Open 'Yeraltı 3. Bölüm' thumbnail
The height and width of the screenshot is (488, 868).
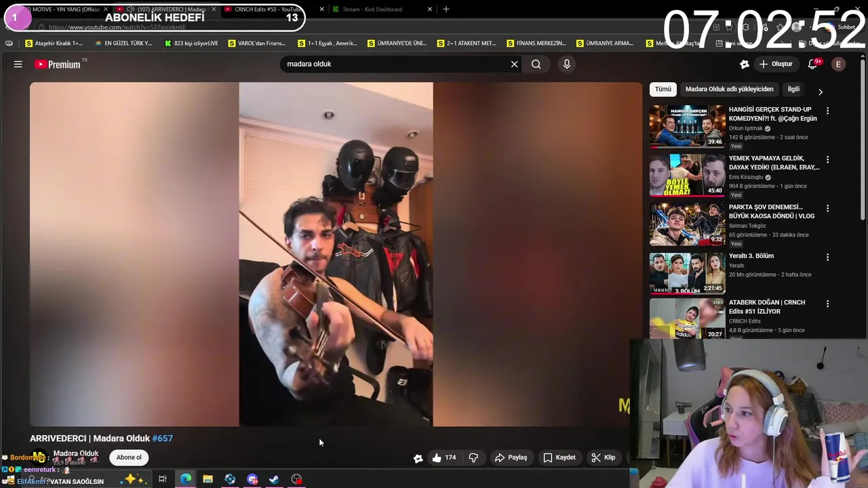(x=687, y=272)
